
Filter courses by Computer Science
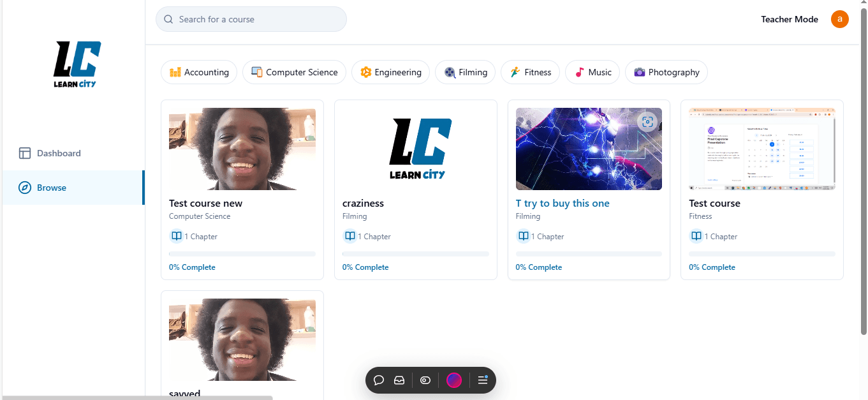[x=294, y=73]
